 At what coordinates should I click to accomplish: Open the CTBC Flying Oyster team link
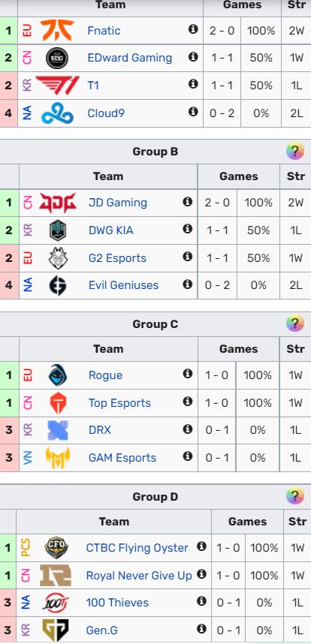(137, 548)
